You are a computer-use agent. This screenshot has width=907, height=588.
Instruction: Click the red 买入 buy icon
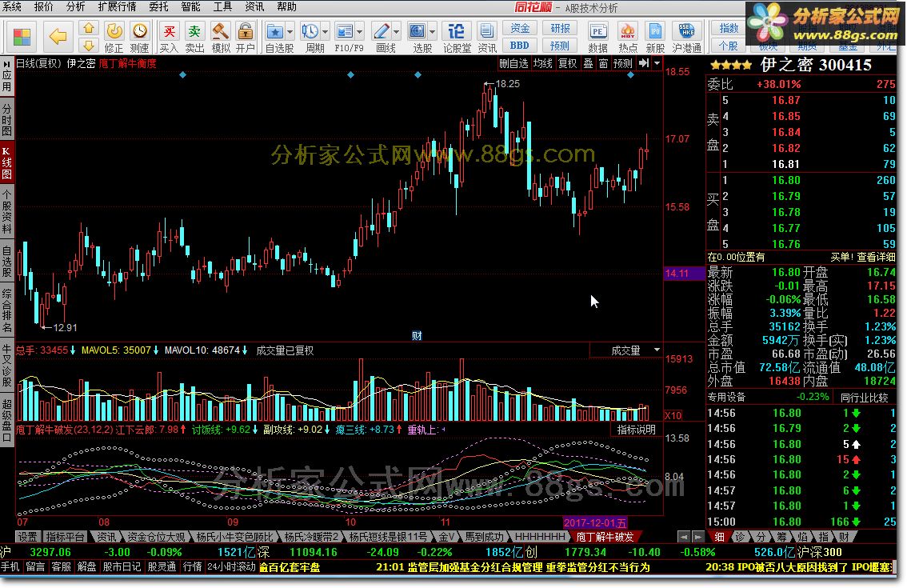[169, 31]
